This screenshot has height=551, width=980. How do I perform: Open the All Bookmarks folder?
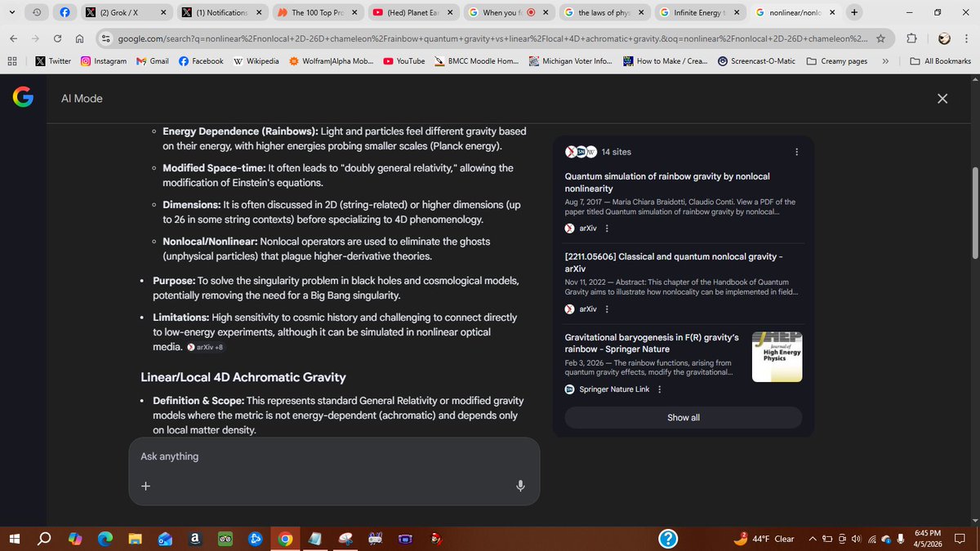tap(940, 61)
